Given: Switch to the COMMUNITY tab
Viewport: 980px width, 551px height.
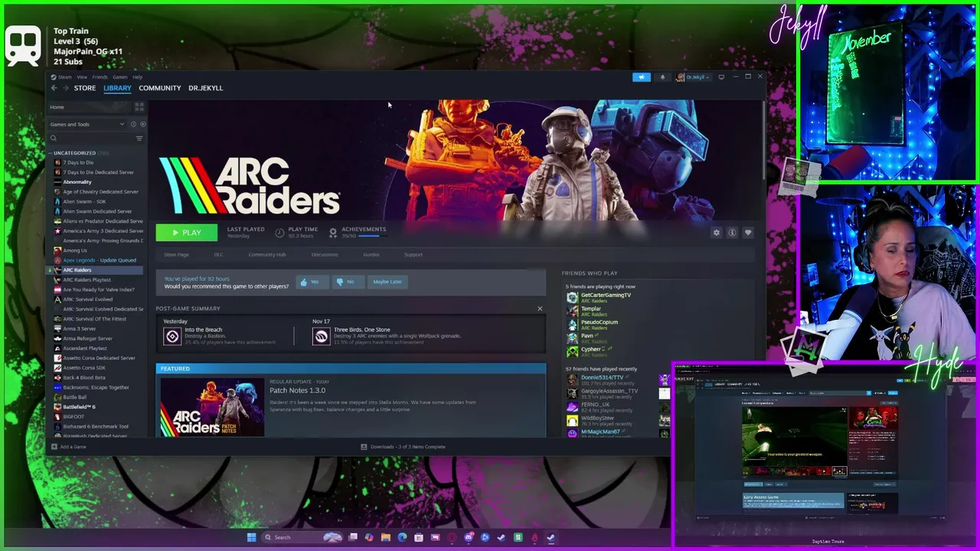Looking at the screenshot, I should pyautogui.click(x=160, y=88).
